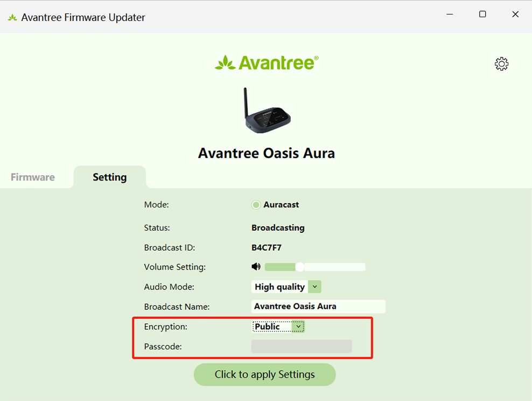Minimize the Avantree Firmware Updater window

(x=450, y=15)
